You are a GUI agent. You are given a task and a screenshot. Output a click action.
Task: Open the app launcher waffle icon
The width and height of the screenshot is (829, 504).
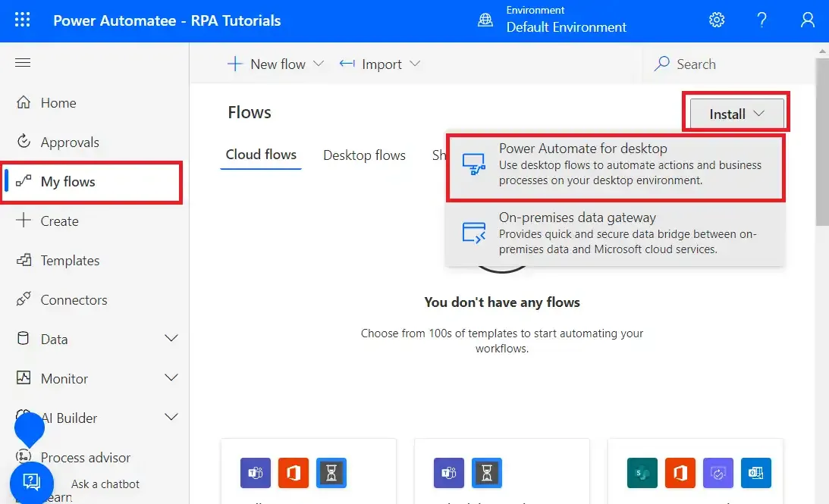point(22,20)
